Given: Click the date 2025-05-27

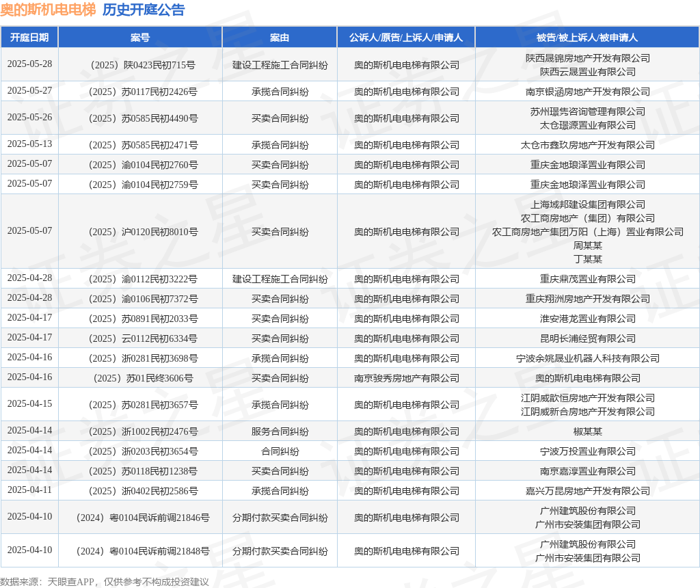Looking at the screenshot, I should point(29,91).
